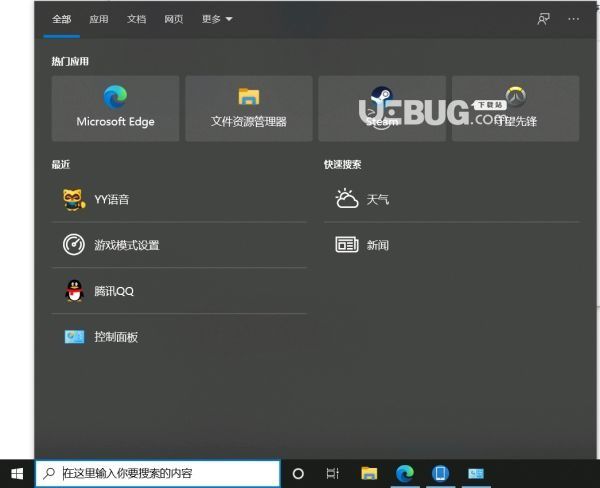Switch to the 全部 tab

pyautogui.click(x=62, y=19)
